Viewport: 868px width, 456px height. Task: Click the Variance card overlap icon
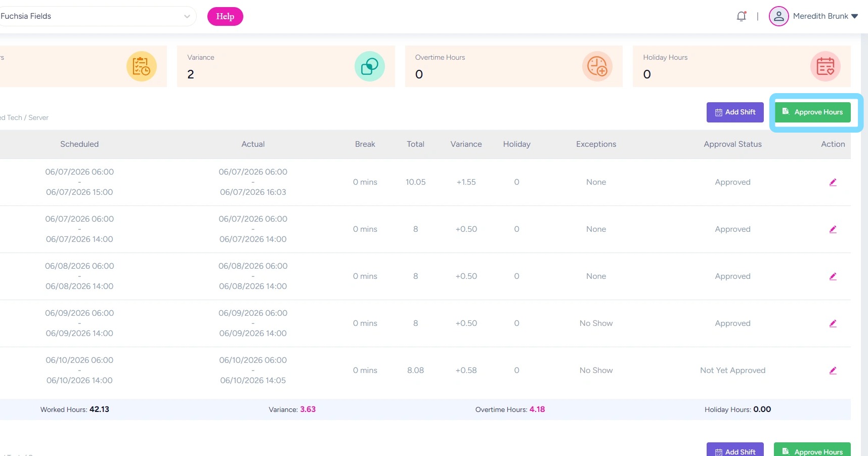coord(369,66)
